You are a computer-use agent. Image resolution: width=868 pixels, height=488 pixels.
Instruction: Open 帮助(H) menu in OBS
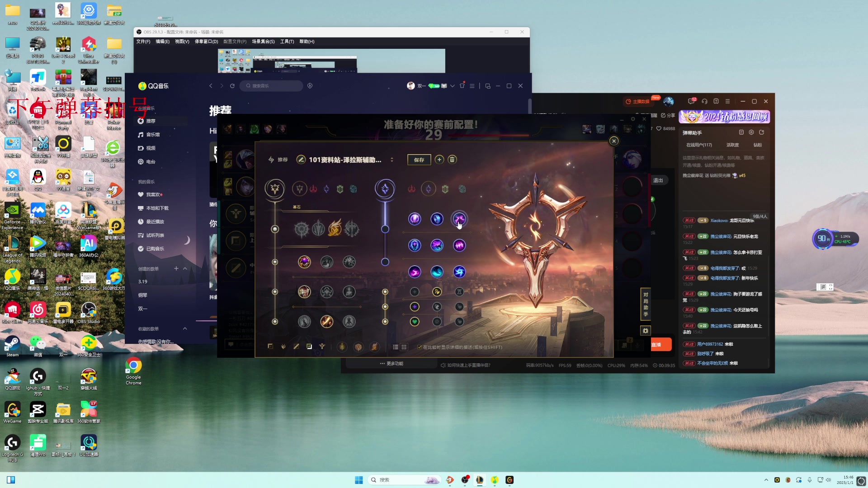[307, 42]
